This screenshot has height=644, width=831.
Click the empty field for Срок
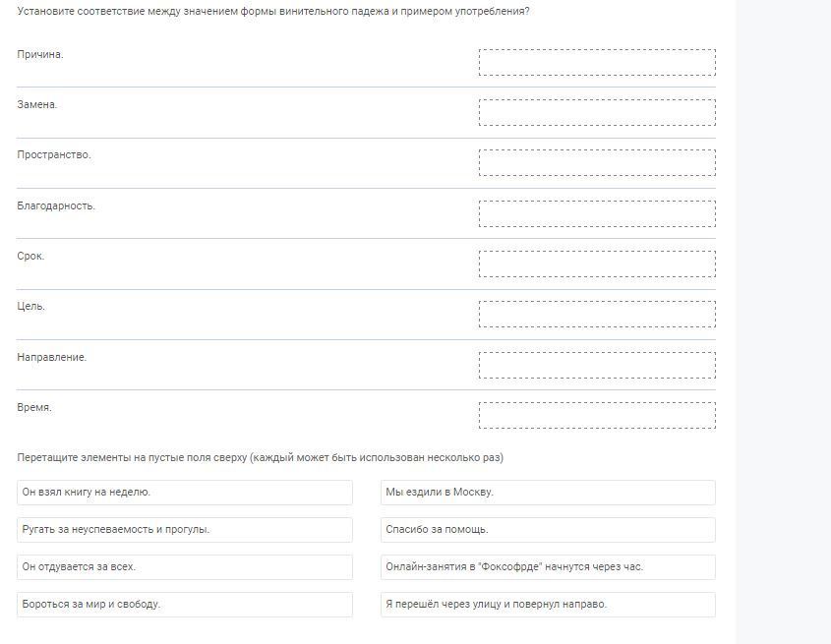597,263
